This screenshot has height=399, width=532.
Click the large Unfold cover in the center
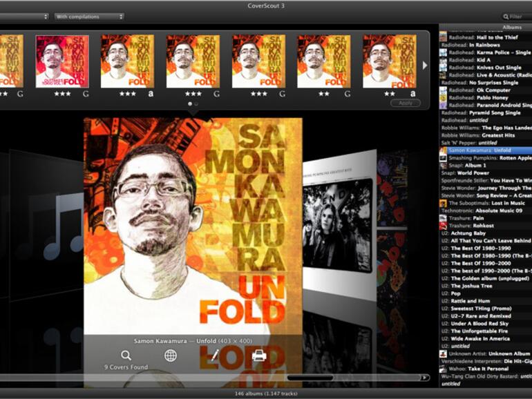coord(193,226)
